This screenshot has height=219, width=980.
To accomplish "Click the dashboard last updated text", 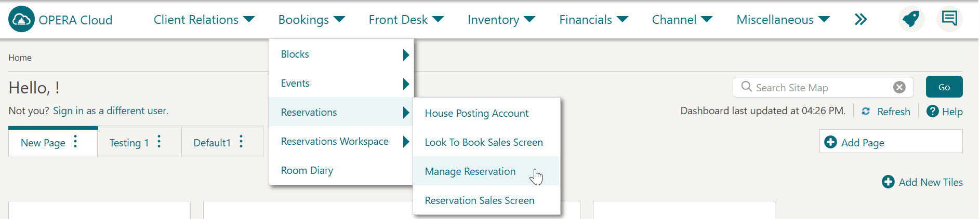I will point(763,111).
